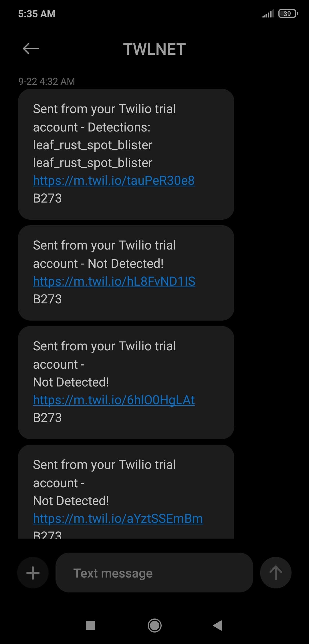This screenshot has height=644, width=309.
Task: Tap the third message's Not Detected text
Action: 71,382
